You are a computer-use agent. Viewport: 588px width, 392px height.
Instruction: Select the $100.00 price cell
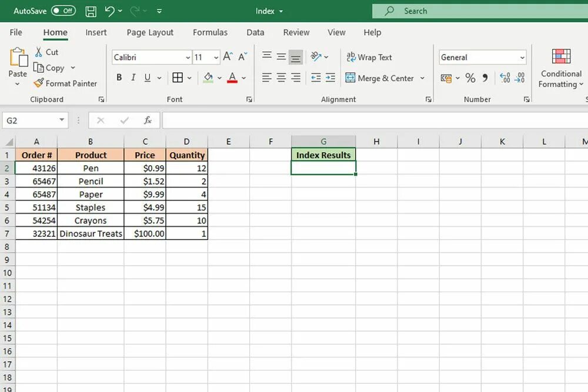point(145,233)
